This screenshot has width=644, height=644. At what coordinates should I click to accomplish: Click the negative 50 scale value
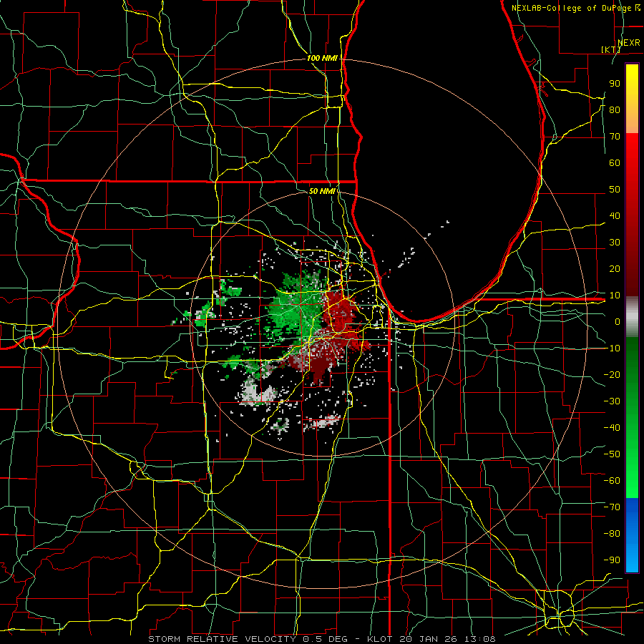tap(612, 454)
